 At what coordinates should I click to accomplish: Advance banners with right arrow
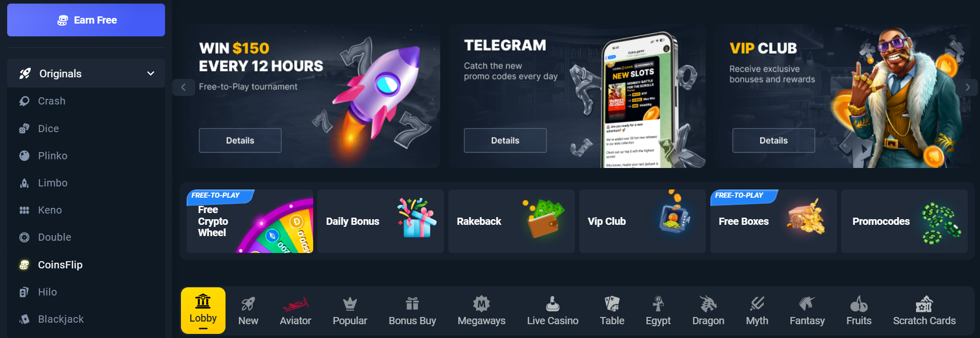coord(967,87)
